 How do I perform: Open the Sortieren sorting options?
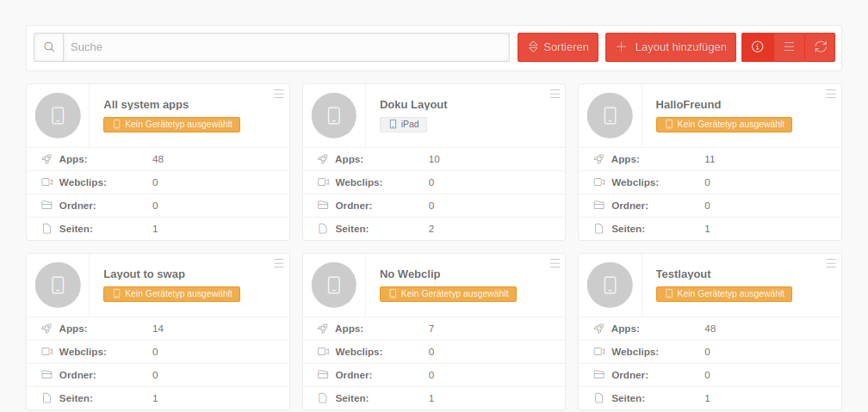[558, 47]
